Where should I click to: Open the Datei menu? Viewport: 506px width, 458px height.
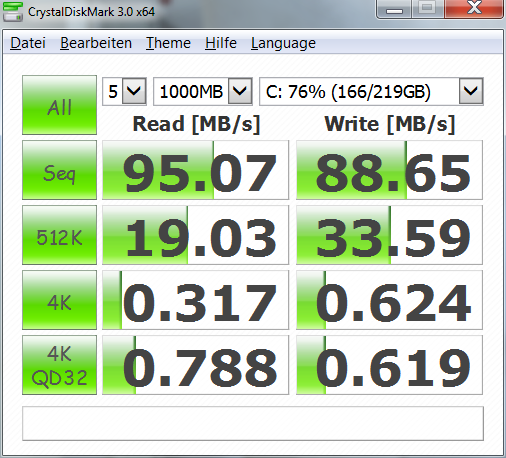(x=28, y=43)
